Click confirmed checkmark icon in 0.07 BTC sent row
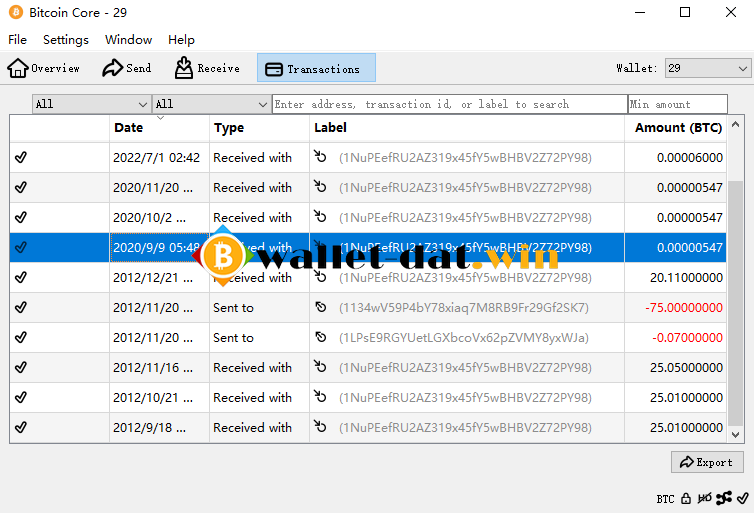 click(21, 338)
